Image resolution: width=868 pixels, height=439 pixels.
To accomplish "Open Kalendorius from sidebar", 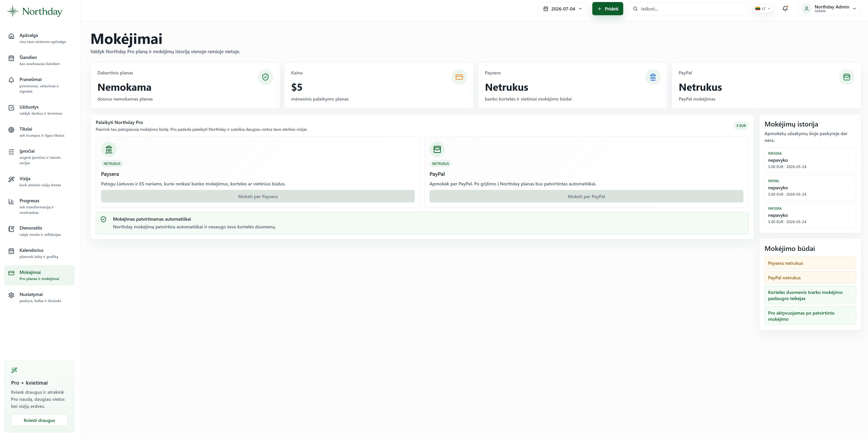I will coord(39,253).
